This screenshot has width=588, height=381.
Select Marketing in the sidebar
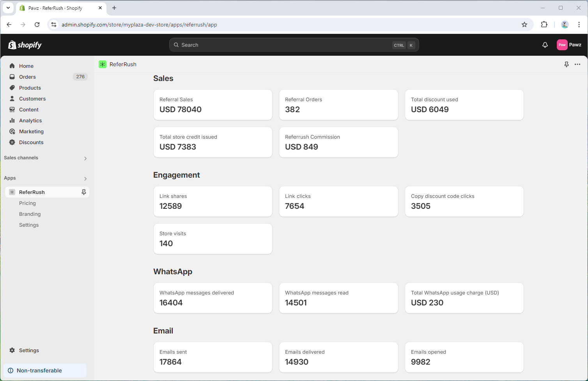tap(31, 131)
